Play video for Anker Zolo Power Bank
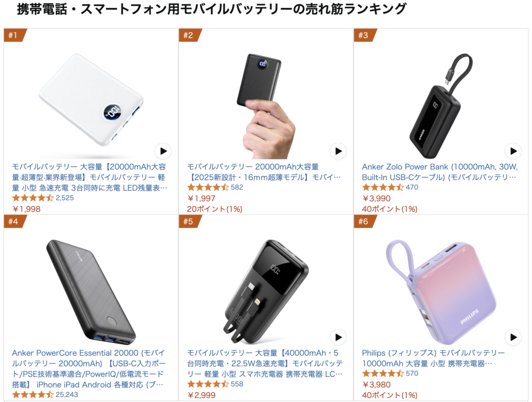532x402 pixels. pyautogui.click(x=513, y=151)
